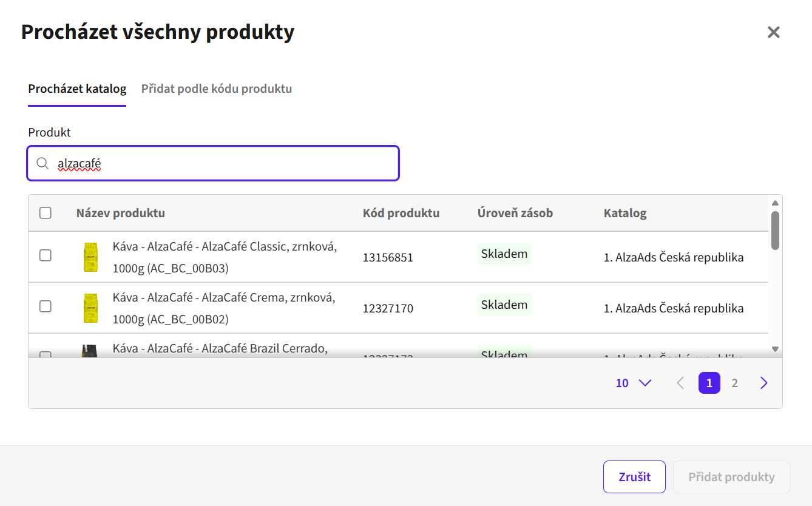The image size is (812, 506).
Task: Click catalog cell for AlzaCafé Crema row
Action: tap(674, 308)
